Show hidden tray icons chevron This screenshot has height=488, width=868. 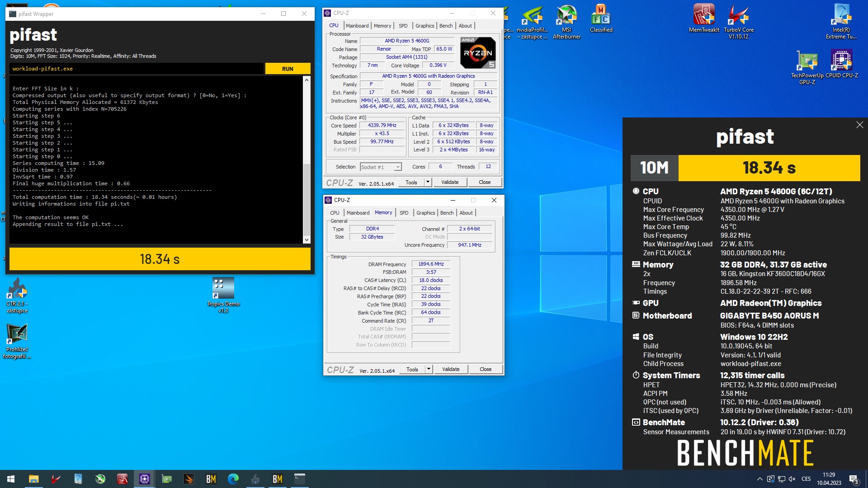coord(759,479)
